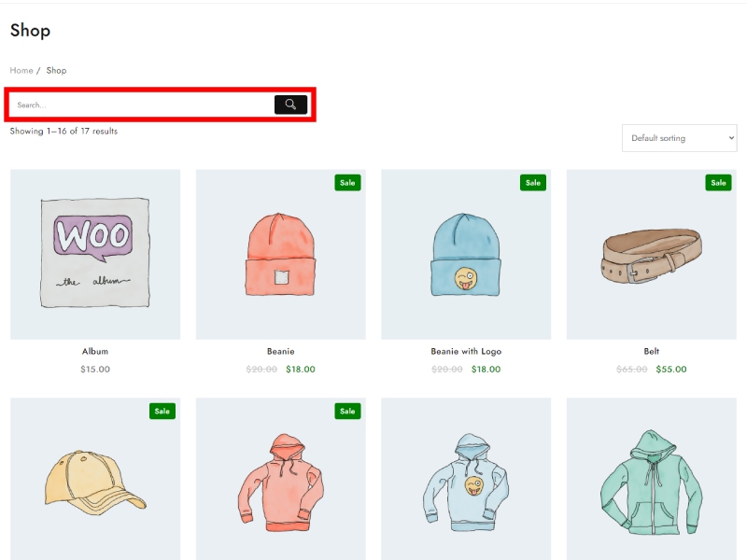This screenshot has width=747, height=560.
Task: Click the Sale badge on yellow Cap
Action: coord(162,412)
